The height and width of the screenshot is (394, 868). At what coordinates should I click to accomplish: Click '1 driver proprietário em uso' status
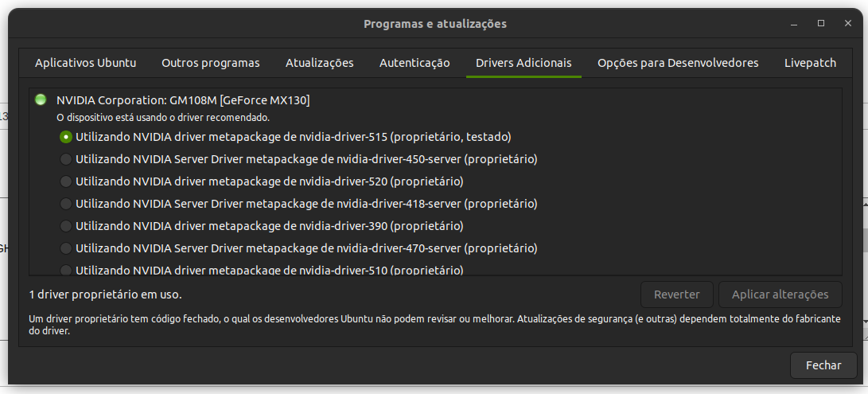pos(105,295)
